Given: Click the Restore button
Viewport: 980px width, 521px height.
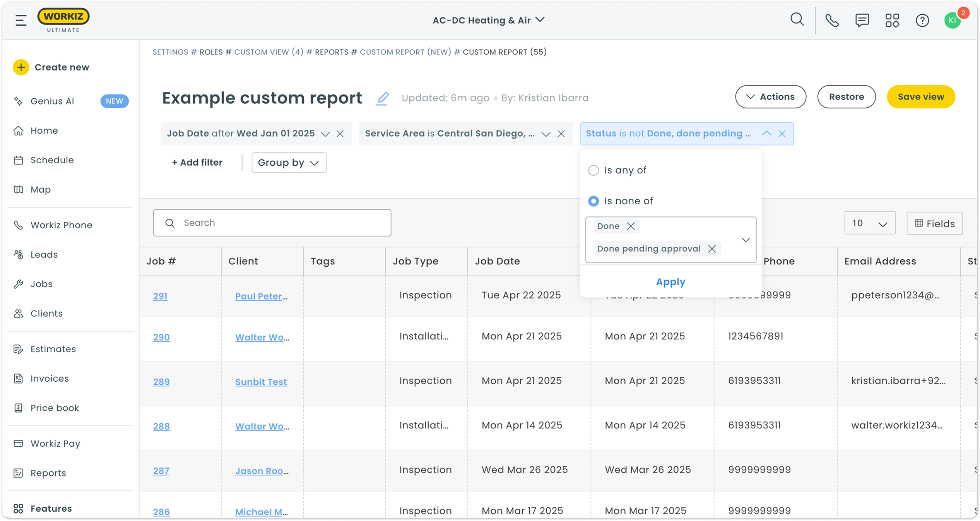Looking at the screenshot, I should click(846, 97).
